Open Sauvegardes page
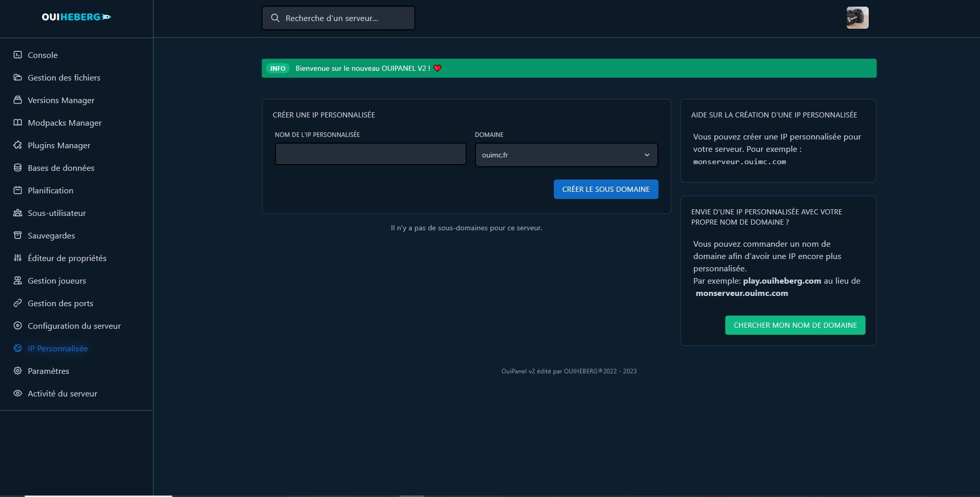980x497 pixels. (x=51, y=235)
